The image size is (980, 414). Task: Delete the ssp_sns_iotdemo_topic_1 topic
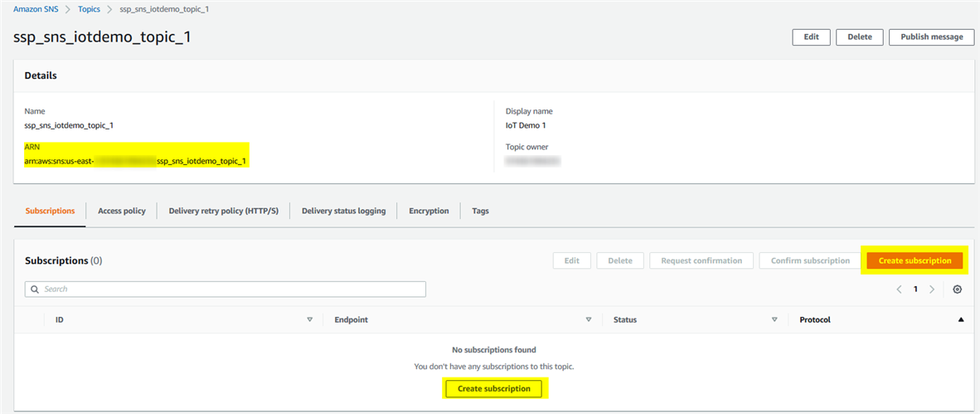(x=859, y=37)
